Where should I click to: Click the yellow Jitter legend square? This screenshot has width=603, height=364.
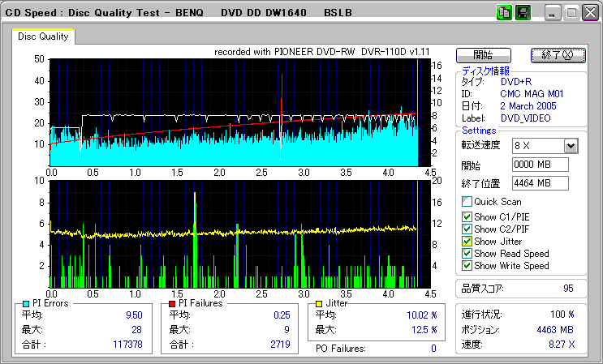click(x=321, y=303)
